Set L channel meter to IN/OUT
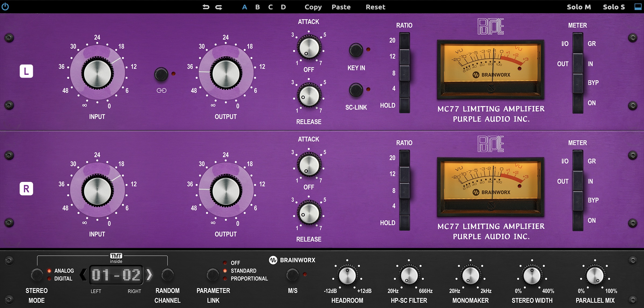Viewport: 644px width, 308px height. pyautogui.click(x=578, y=64)
